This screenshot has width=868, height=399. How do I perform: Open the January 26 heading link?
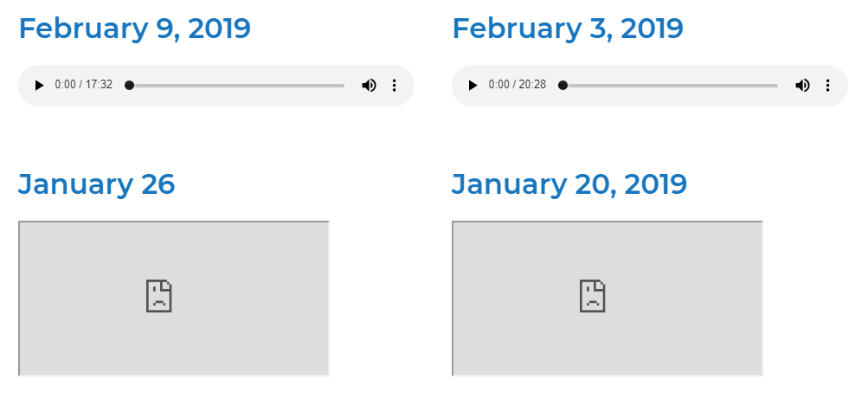(x=96, y=184)
